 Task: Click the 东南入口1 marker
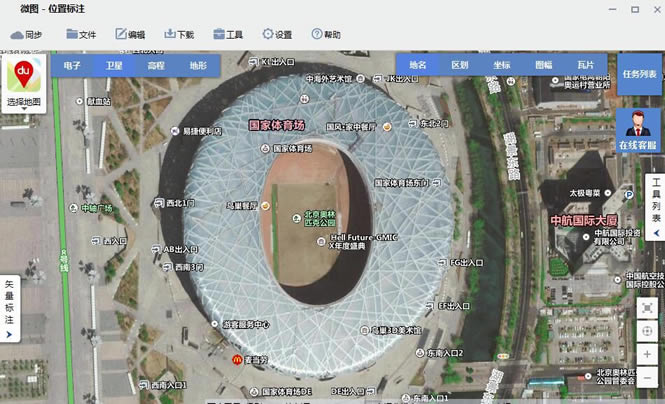tap(406, 398)
